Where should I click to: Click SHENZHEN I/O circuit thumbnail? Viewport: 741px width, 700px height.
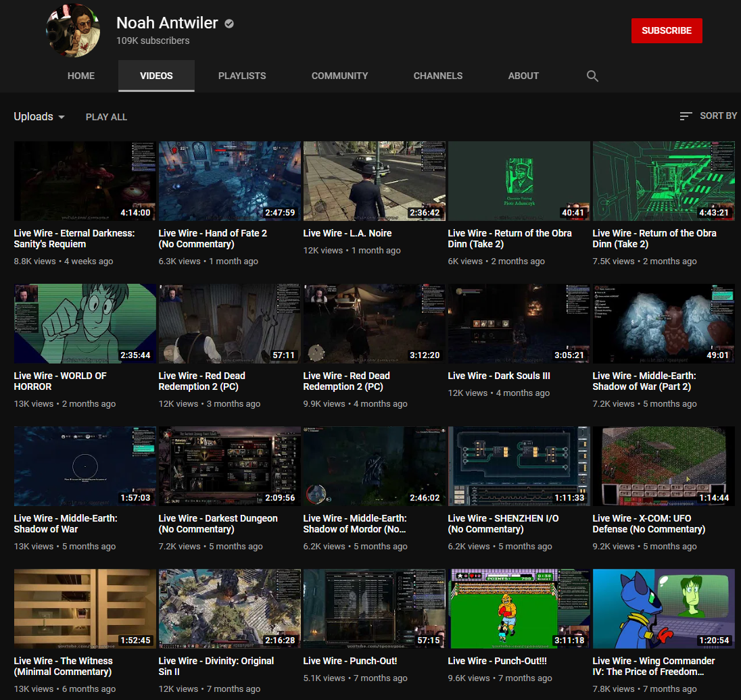point(519,466)
